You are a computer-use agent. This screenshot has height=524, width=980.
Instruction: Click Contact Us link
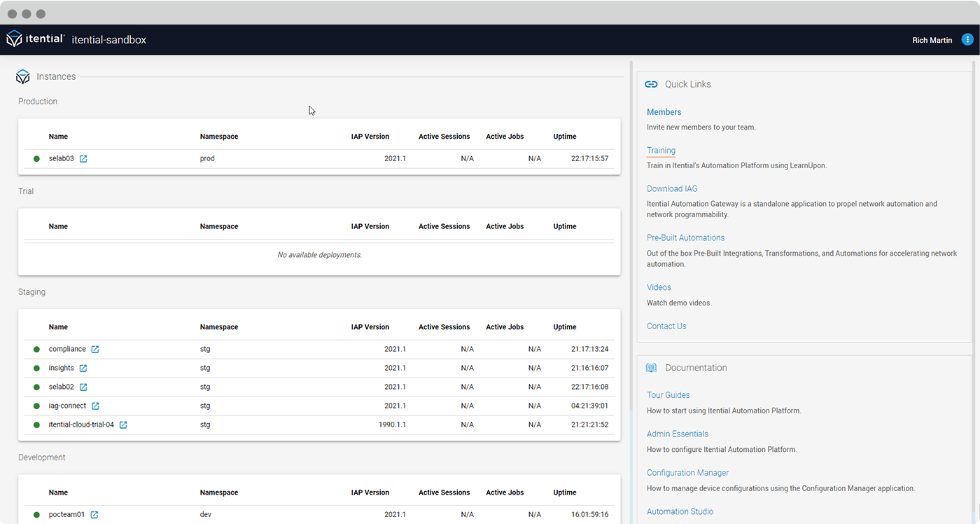666,326
